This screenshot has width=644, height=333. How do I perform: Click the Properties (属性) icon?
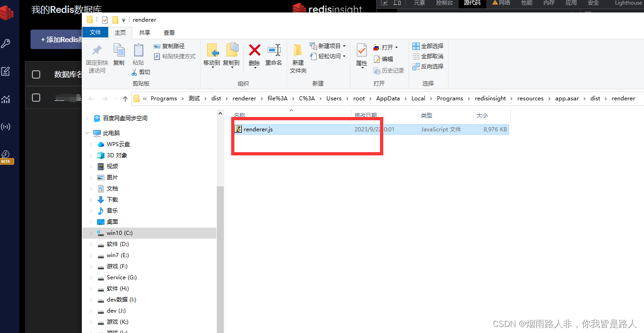point(362,50)
